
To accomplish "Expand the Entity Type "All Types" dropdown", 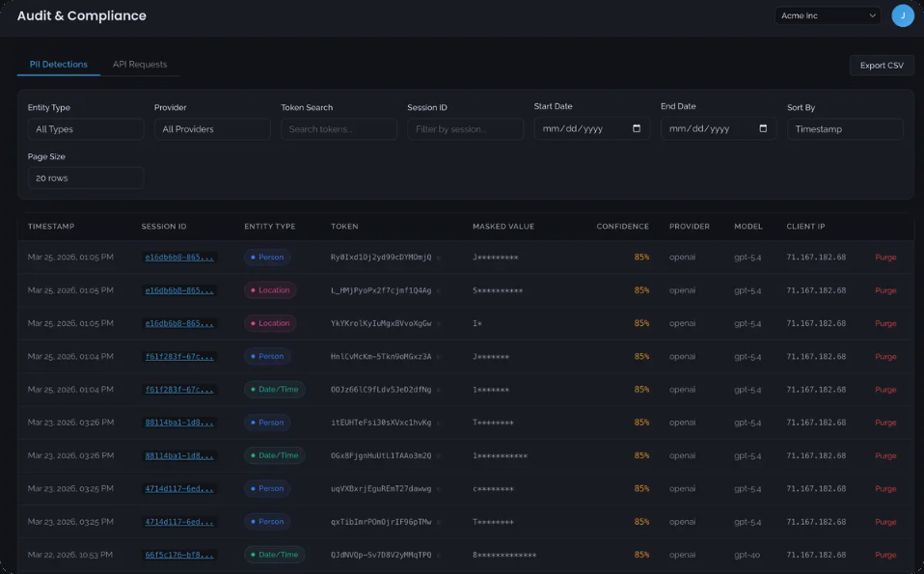I will point(86,129).
